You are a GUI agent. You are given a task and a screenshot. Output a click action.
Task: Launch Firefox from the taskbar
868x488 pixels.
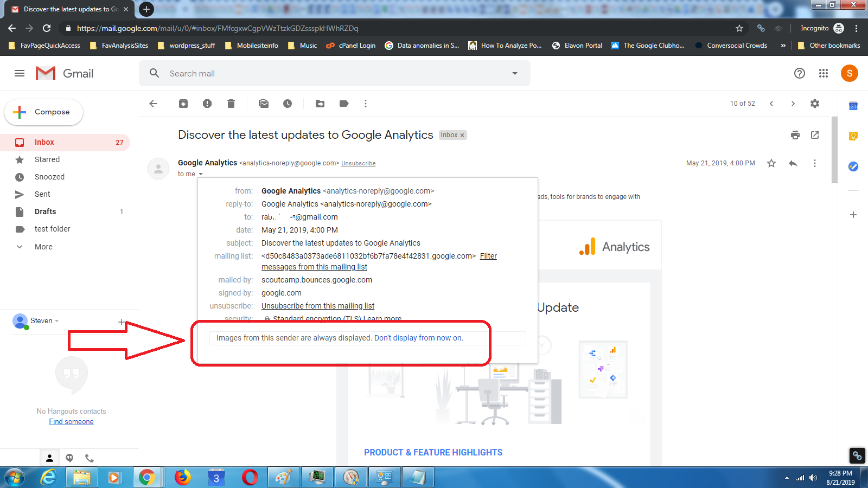[x=183, y=477]
